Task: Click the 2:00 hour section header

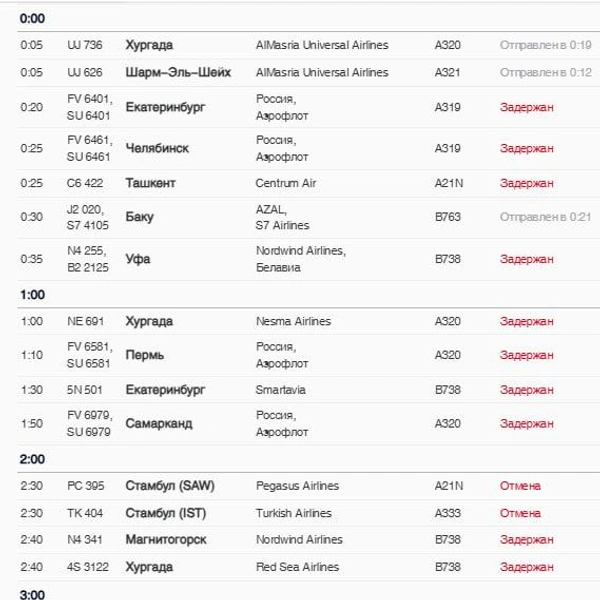Action: [33, 459]
